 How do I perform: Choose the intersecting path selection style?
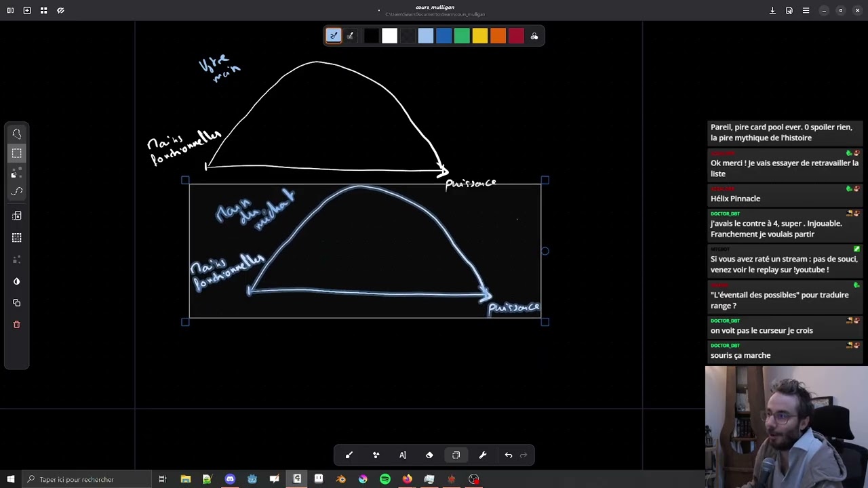pos(17,192)
